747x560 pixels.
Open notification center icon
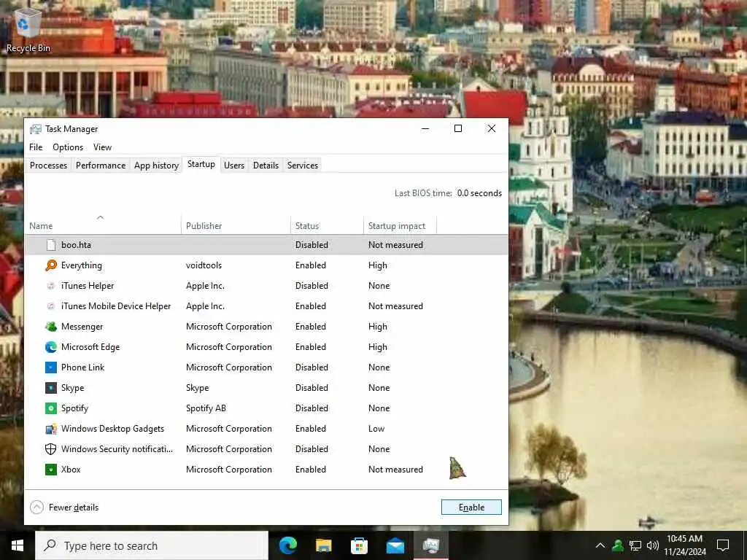[723, 545]
